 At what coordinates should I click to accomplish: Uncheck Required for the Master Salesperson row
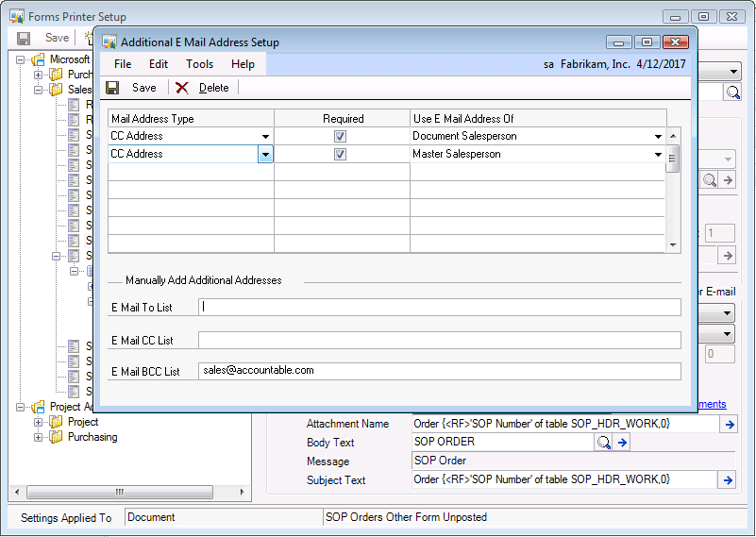tap(341, 154)
